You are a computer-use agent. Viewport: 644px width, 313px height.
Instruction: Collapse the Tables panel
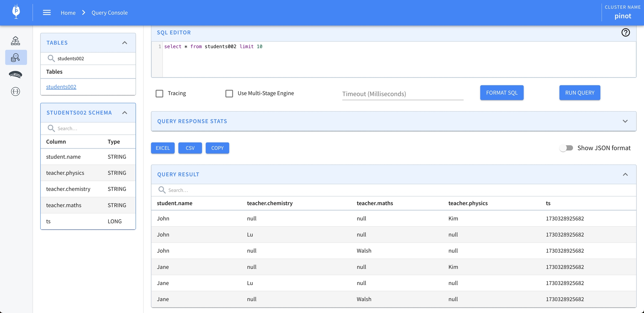click(x=125, y=43)
